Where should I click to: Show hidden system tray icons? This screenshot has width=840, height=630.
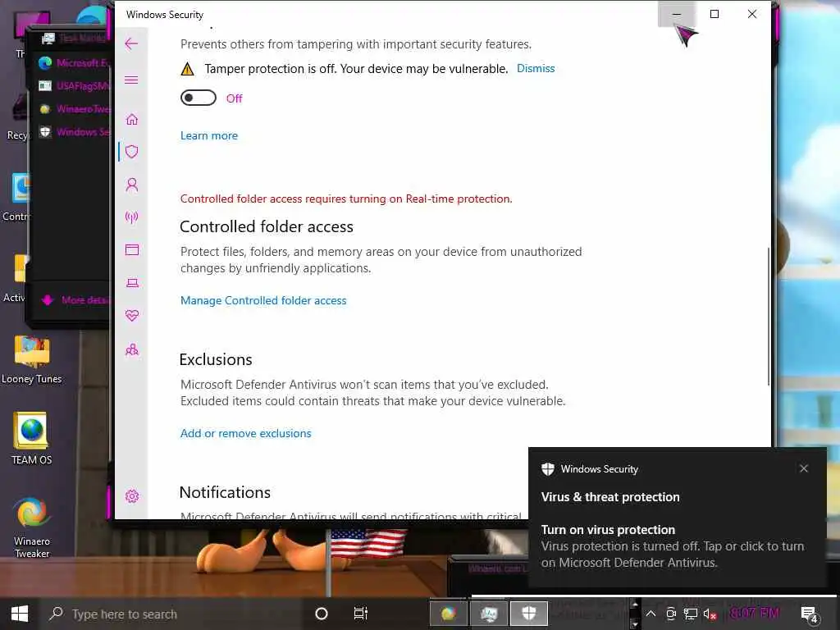(651, 614)
